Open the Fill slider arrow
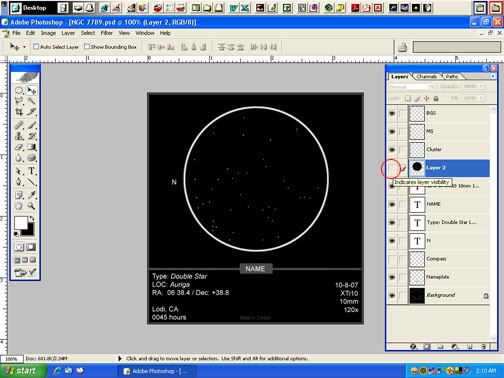Image resolution: width=504 pixels, height=378 pixels. (x=481, y=98)
